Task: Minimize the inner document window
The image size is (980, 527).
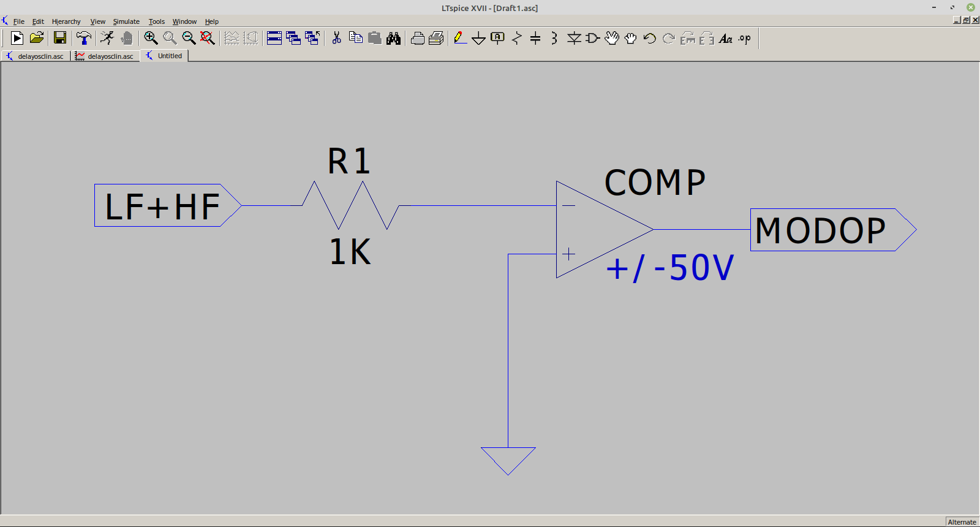Action: [957, 20]
